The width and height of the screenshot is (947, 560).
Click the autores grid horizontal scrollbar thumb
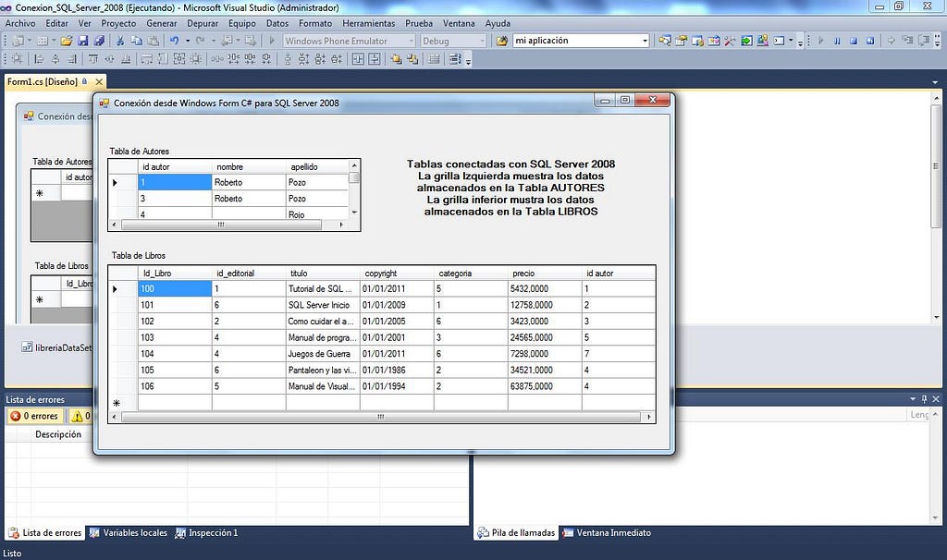coord(221,225)
